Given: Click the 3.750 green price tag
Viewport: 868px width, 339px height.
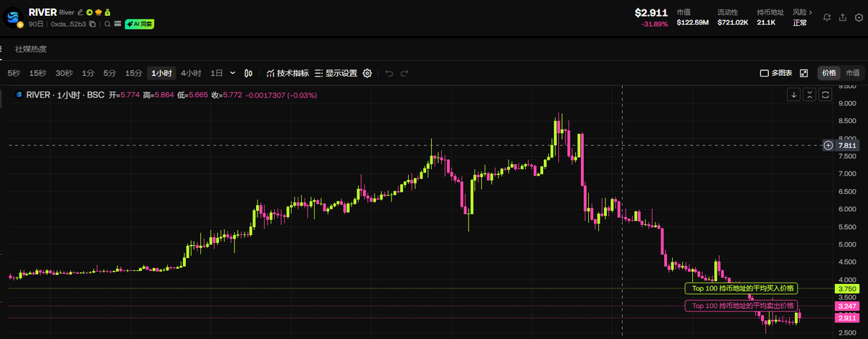Looking at the screenshot, I should click(847, 288).
